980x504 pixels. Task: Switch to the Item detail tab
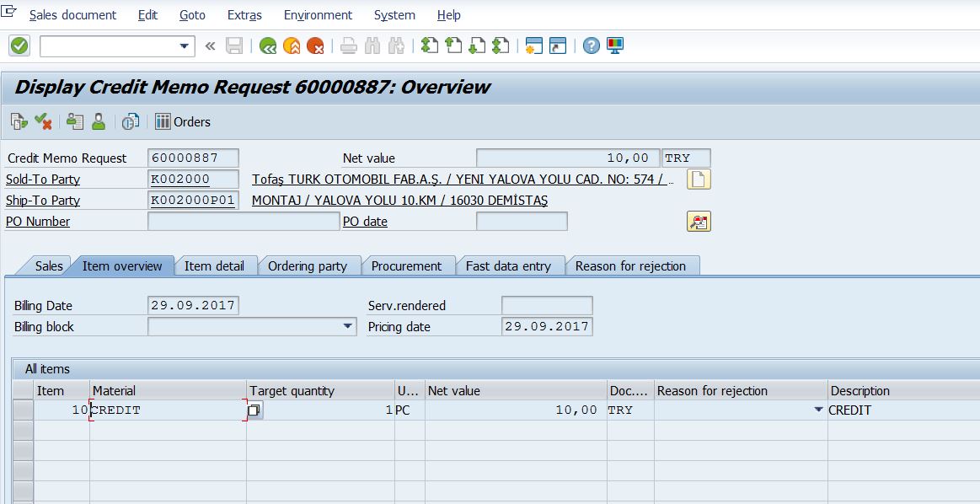[216, 265]
